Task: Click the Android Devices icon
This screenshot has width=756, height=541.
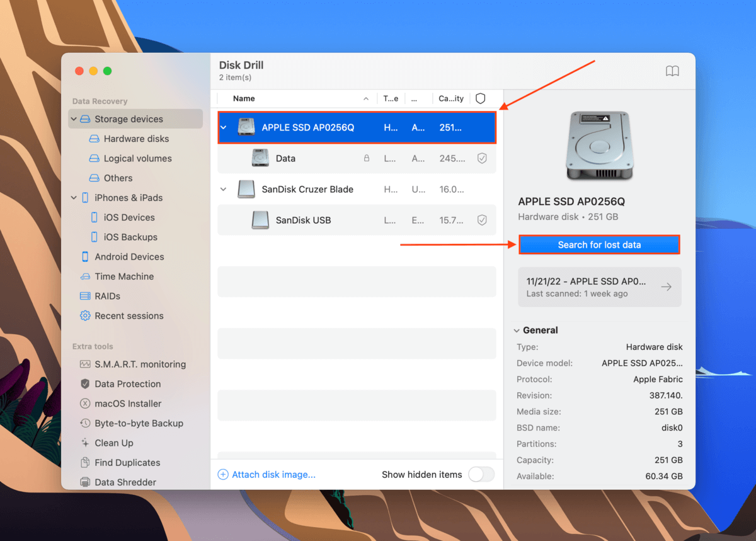Action: (85, 257)
